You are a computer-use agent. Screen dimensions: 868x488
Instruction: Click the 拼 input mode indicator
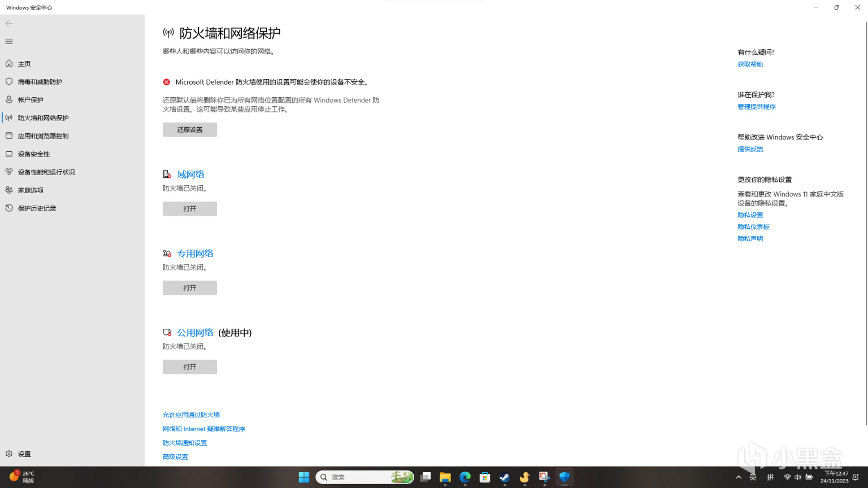tap(770, 477)
